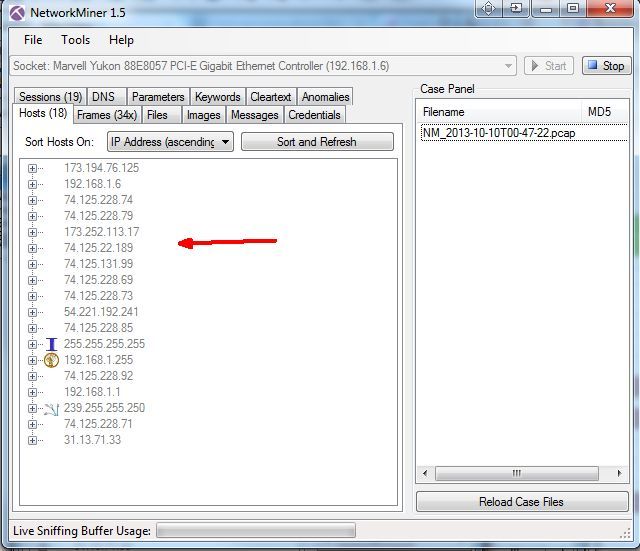Viewport: 640px width, 551px height.
Task: Switch to the Credentials tab
Action: [314, 115]
